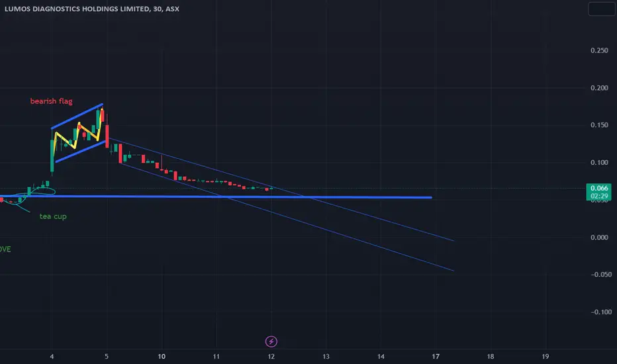Click the 0.200 price axis label
The width and height of the screenshot is (617, 364).
tap(599, 88)
